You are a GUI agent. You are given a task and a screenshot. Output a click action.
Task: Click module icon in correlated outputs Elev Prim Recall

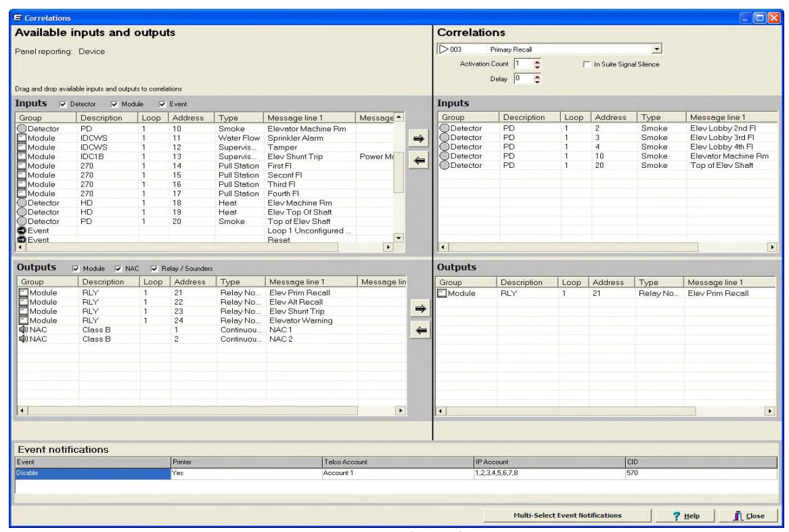coord(442,293)
